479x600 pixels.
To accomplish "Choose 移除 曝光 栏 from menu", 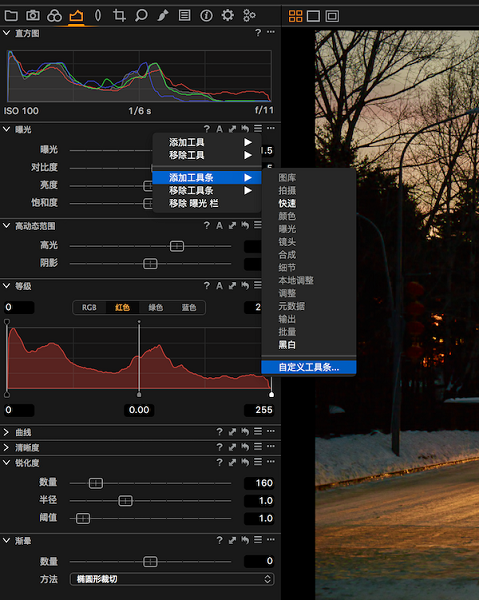I will click(207, 204).
